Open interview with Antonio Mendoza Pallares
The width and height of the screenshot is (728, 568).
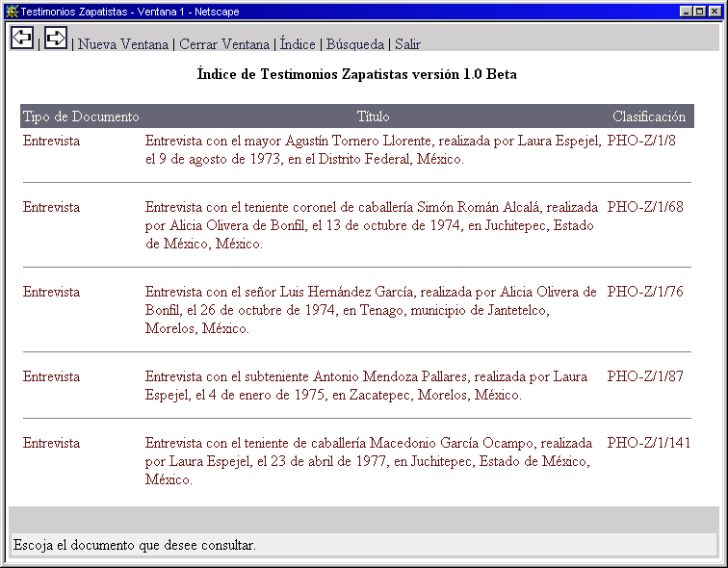pos(366,385)
